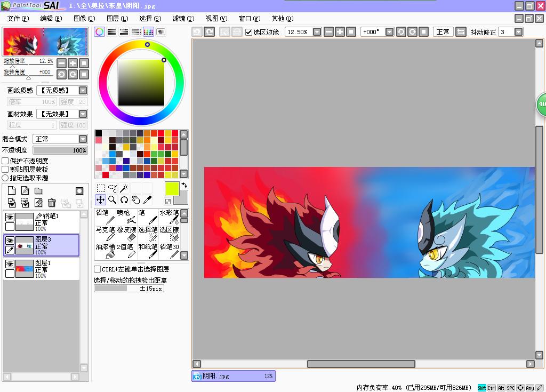Viewport: 546px width, 392px height.
Task: Choose the 选区擦 selection eraser
Action: 169,234
